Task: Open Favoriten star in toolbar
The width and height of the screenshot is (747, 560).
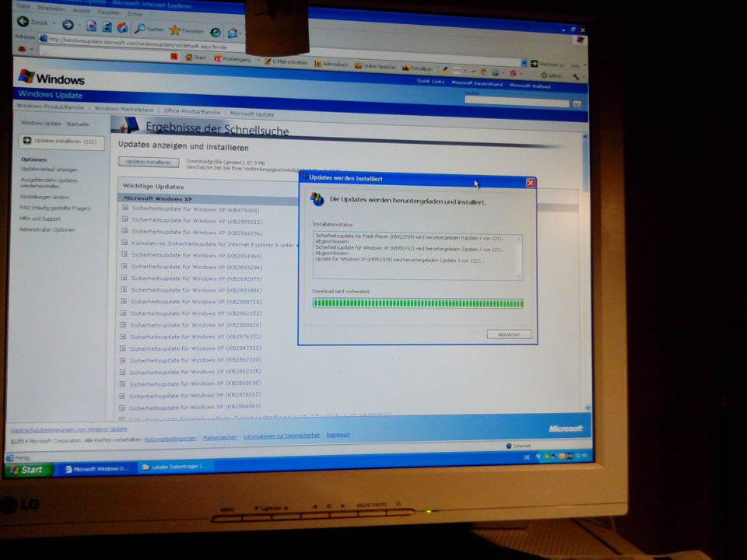Action: pyautogui.click(x=175, y=30)
